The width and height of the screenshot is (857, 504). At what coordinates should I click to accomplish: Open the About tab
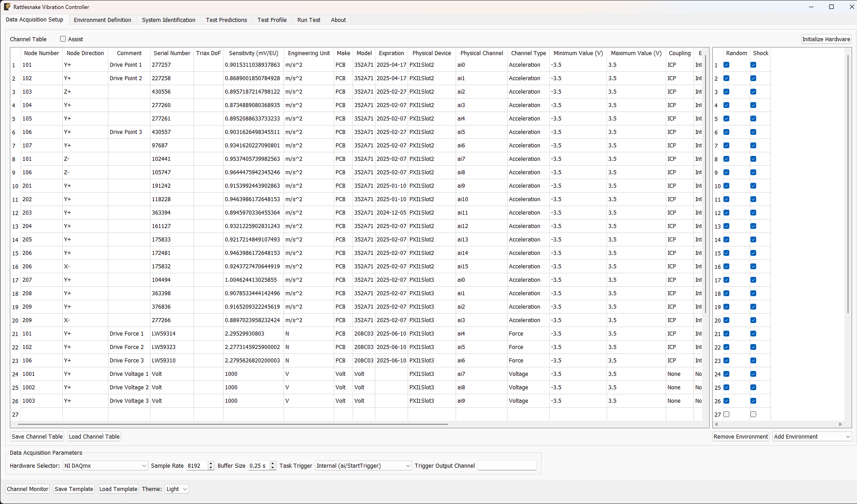click(x=338, y=20)
